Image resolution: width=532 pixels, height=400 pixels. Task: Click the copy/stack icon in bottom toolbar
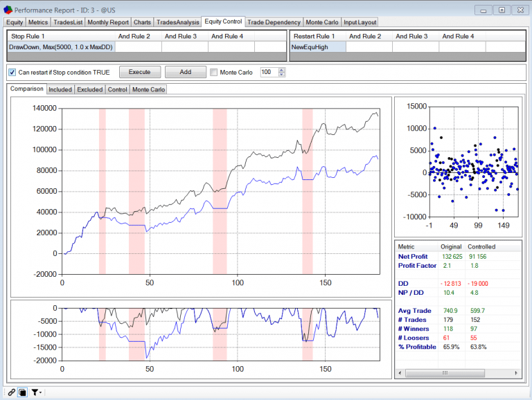21,392
